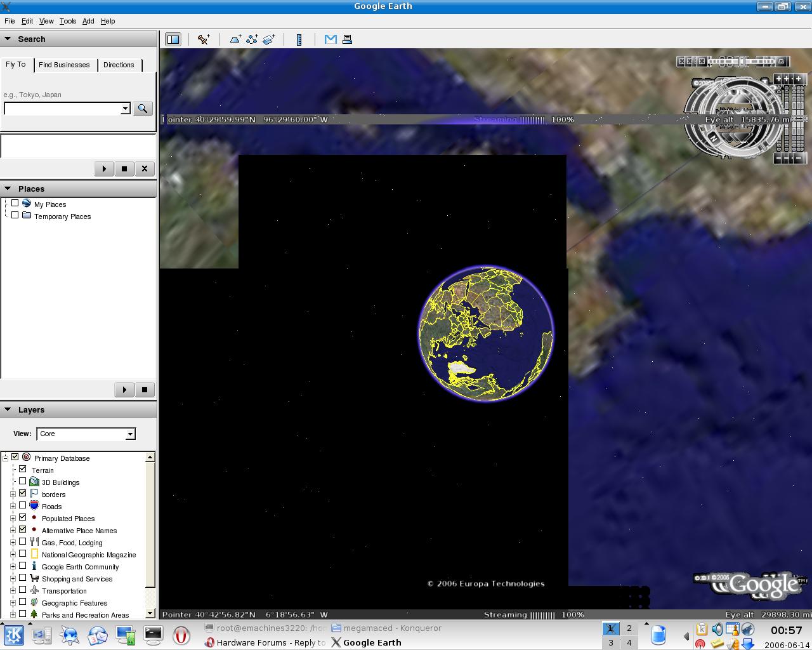Launch the terminal from the KDE panel
Viewport: 812px width, 650px height.
pyautogui.click(x=153, y=635)
